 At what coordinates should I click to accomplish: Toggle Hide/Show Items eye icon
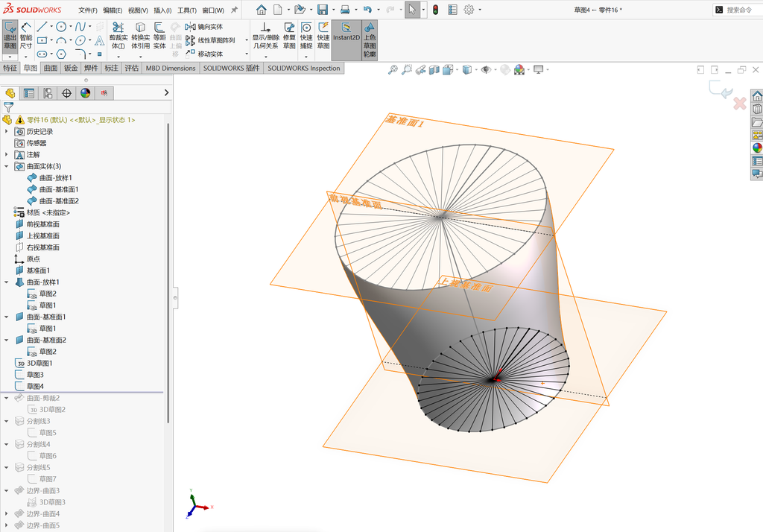[x=485, y=69]
